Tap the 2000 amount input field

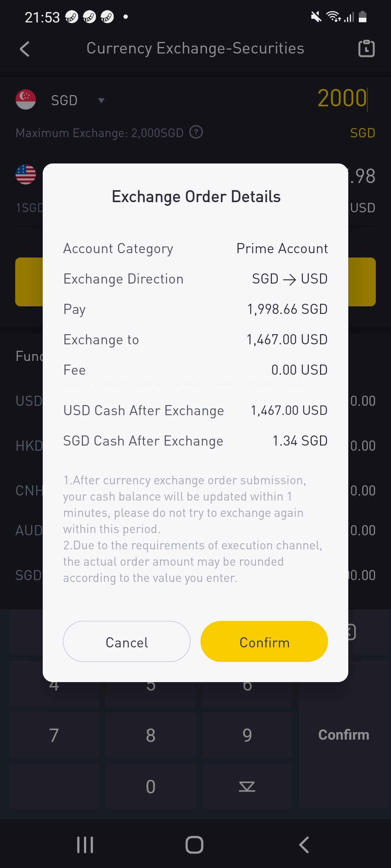pyautogui.click(x=342, y=98)
